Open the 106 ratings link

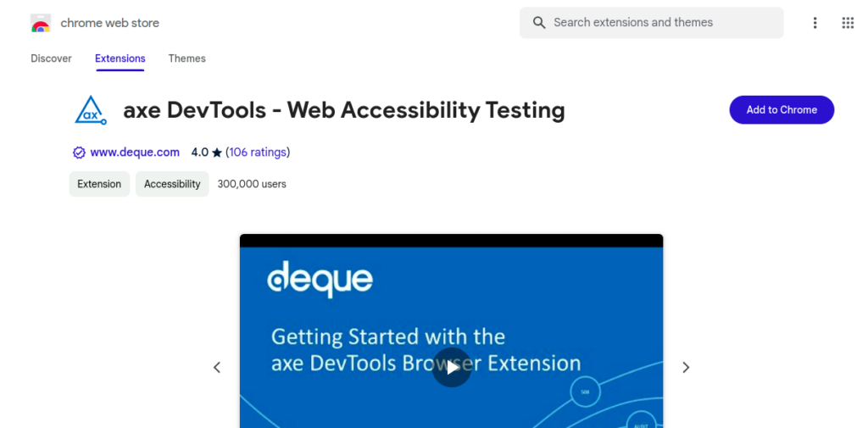click(258, 153)
